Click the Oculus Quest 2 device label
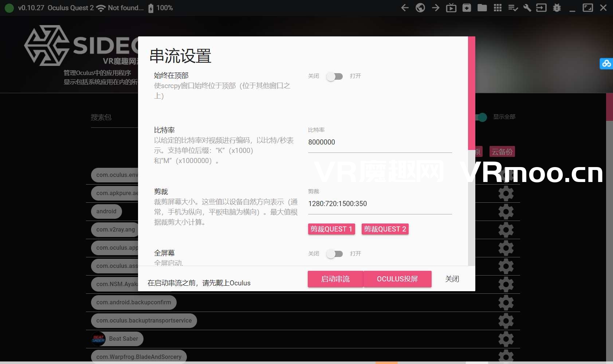Viewport: 613px width, 364px height. (71, 8)
